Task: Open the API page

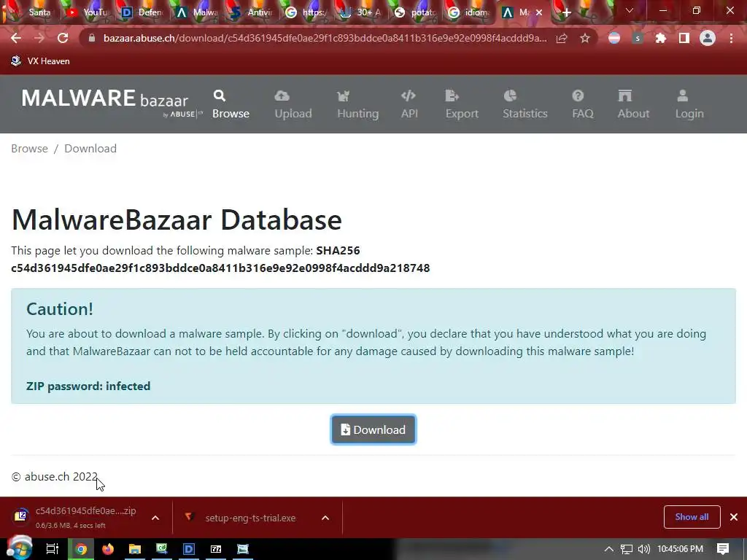Action: tap(409, 105)
